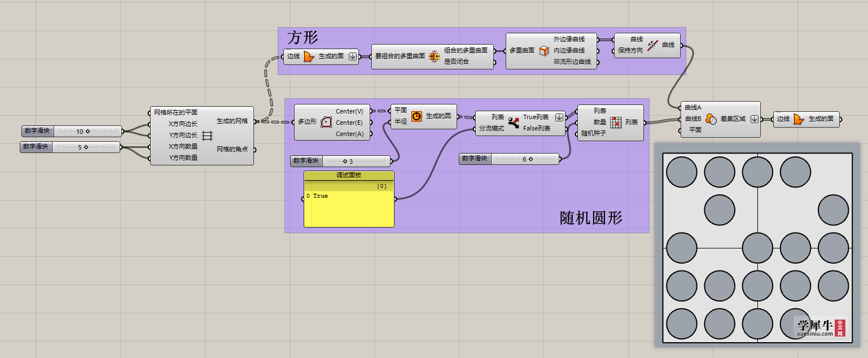This screenshot has width=868, height=358.
Task: Click the 平面 input on the circle component
Action: click(x=400, y=110)
